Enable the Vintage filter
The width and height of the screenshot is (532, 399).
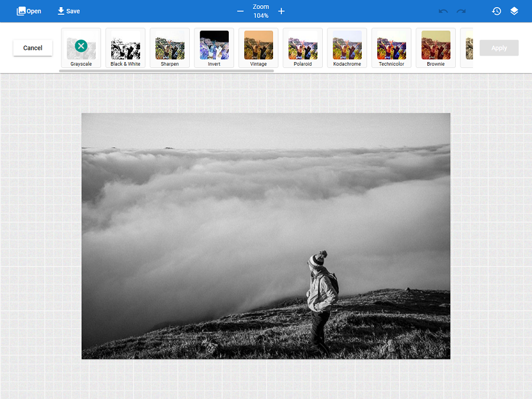coord(258,44)
